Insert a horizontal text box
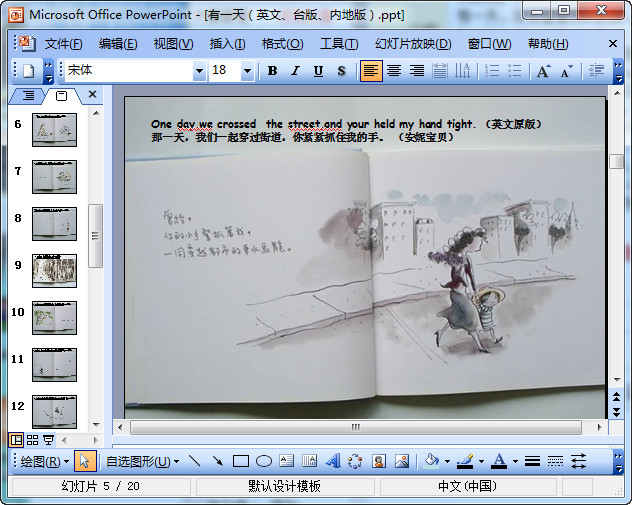This screenshot has height=505, width=632. pyautogui.click(x=287, y=461)
